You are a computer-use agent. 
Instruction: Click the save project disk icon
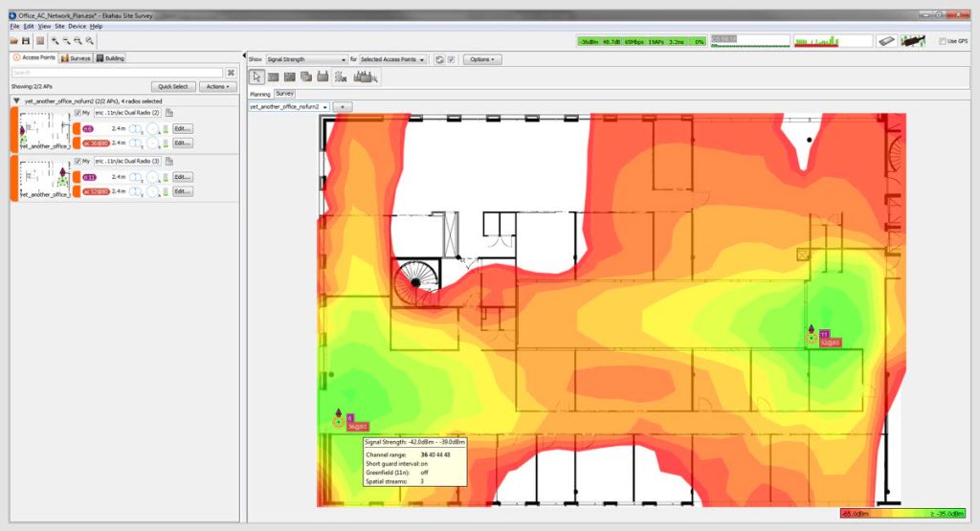26,41
